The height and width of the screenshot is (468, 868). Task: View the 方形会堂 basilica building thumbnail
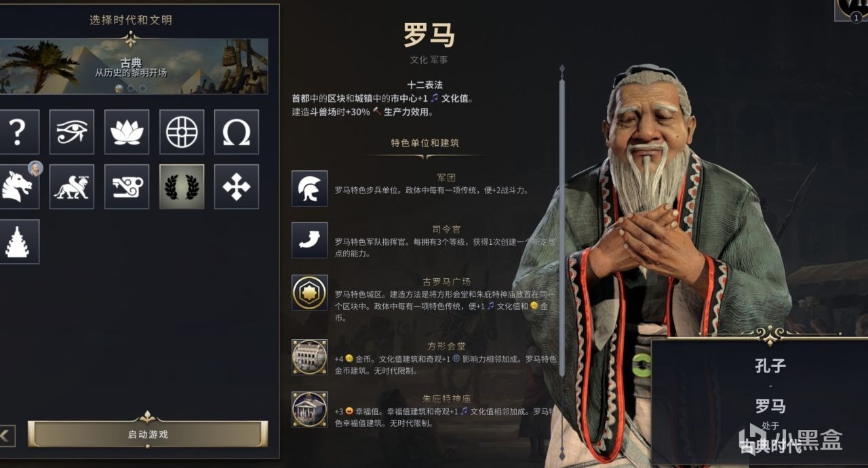pyautogui.click(x=310, y=357)
